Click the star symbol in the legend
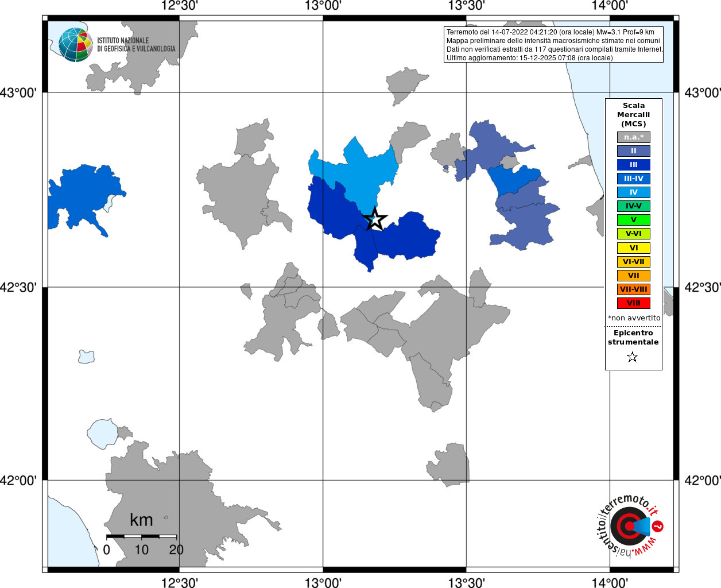Image resolution: width=721 pixels, height=588 pixels. 633,357
